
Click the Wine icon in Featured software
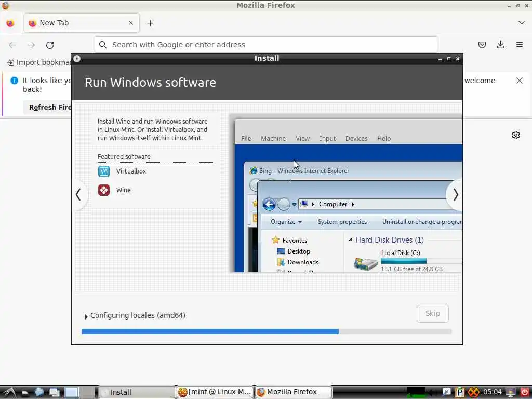point(104,190)
